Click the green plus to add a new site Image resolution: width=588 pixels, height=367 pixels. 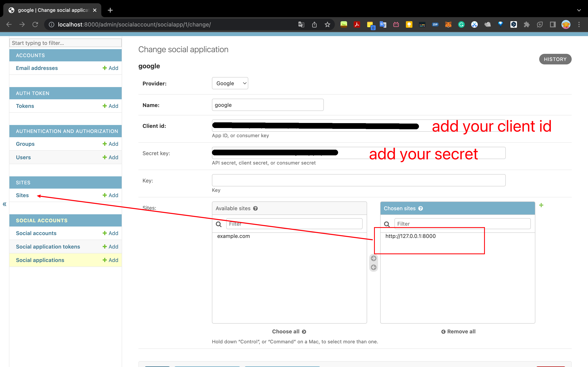tap(542, 205)
